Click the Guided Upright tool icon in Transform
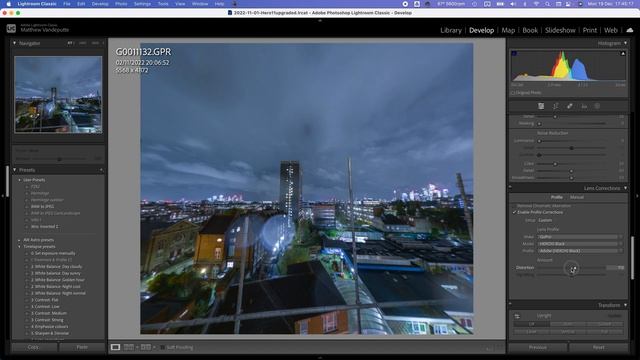This screenshot has height=360, width=640. [517, 316]
